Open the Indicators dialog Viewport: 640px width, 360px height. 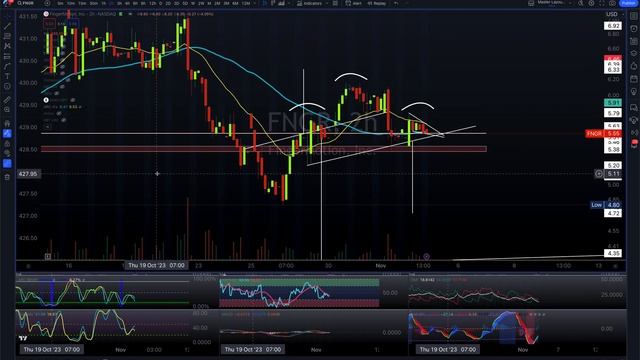(x=309, y=3)
